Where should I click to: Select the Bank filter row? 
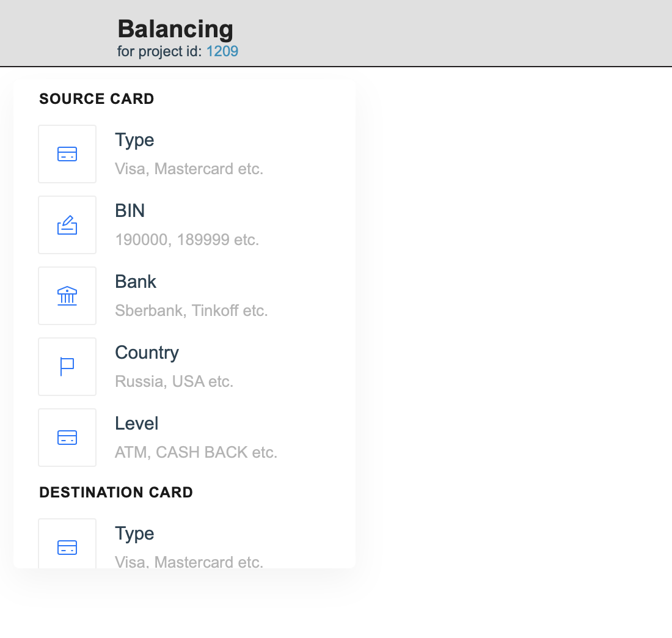(x=183, y=296)
